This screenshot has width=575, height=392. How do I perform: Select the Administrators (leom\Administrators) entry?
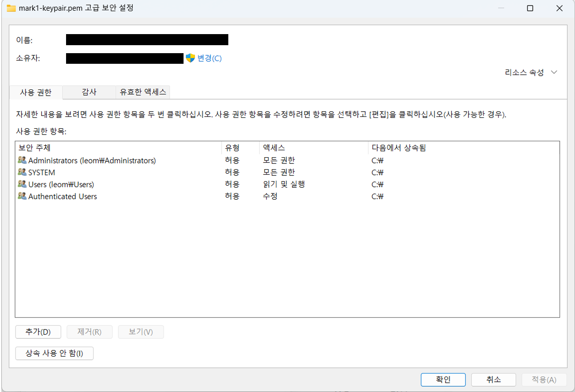tap(287, 160)
